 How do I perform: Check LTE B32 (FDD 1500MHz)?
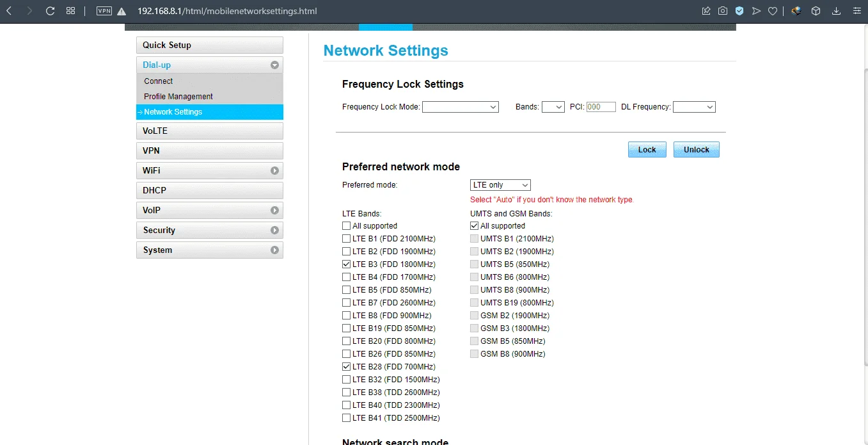pyautogui.click(x=346, y=380)
